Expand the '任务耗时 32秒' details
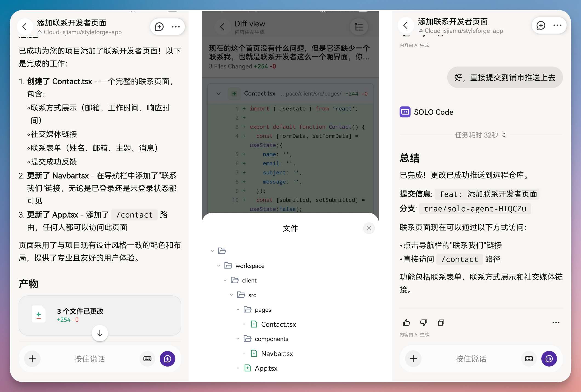Viewport: 581px width, 392px height. pos(480,135)
